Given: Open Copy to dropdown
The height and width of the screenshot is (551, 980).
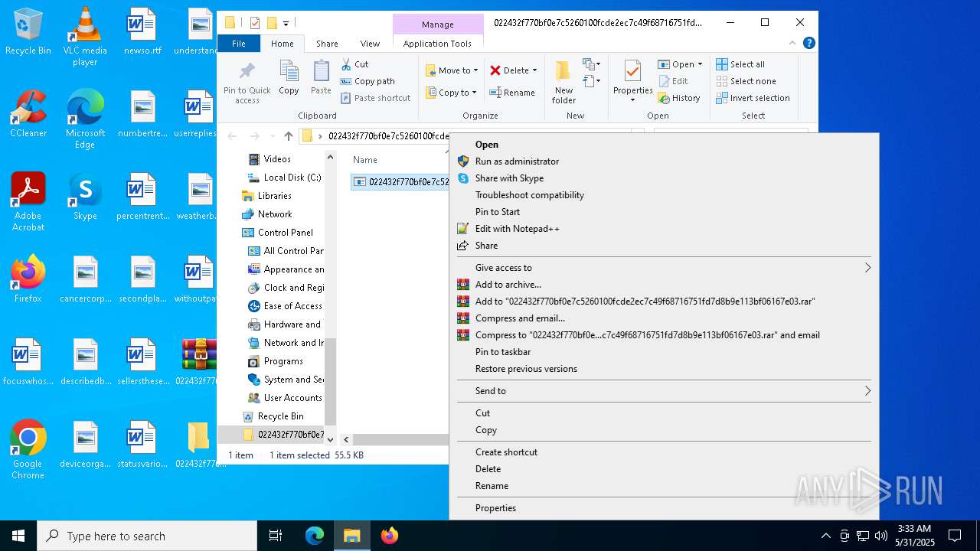Looking at the screenshot, I should 451,93.
